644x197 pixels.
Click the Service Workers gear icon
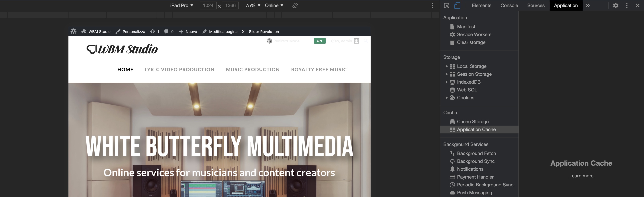click(452, 34)
